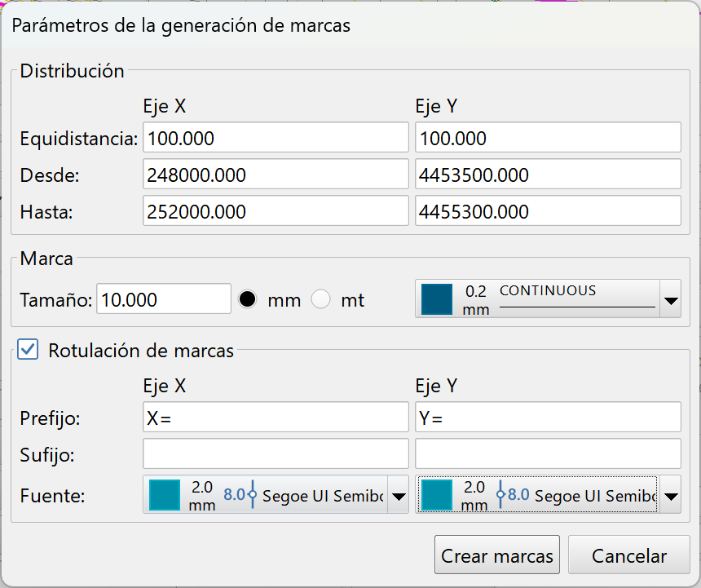Click the Crear marcas button
Viewport: 701px width, 588px height.
(x=496, y=555)
